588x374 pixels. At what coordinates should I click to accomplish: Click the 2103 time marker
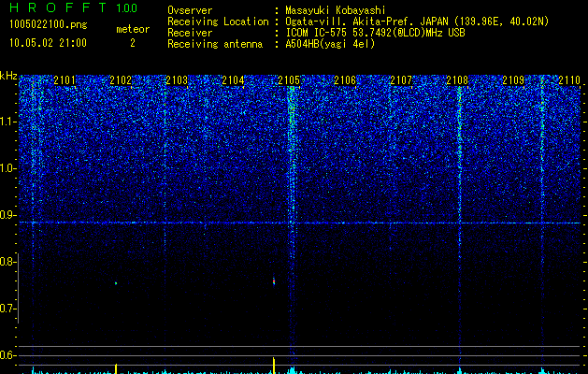point(177,80)
